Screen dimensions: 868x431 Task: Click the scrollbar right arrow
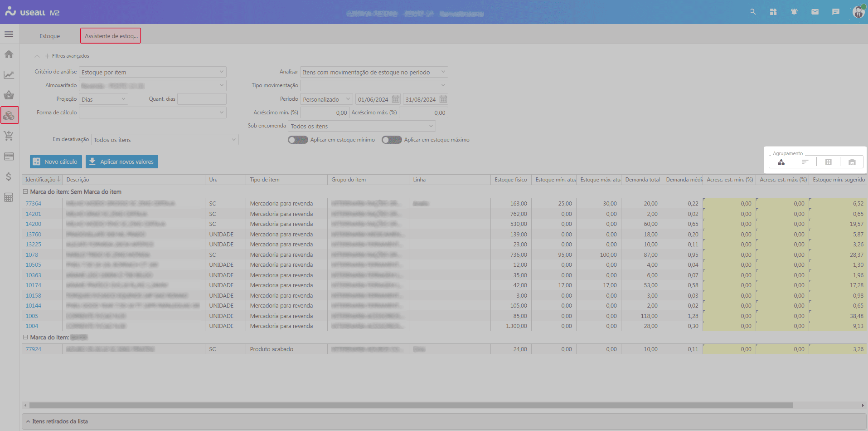click(863, 405)
